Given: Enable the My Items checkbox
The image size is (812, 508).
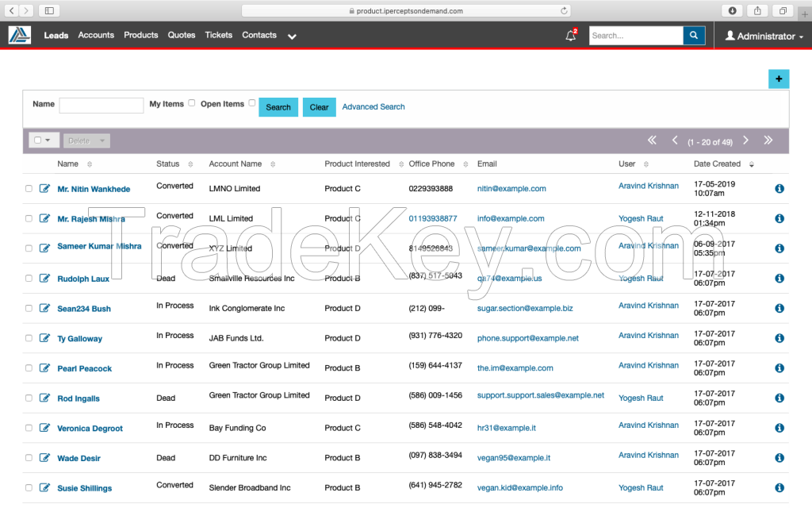Looking at the screenshot, I should pos(191,103).
